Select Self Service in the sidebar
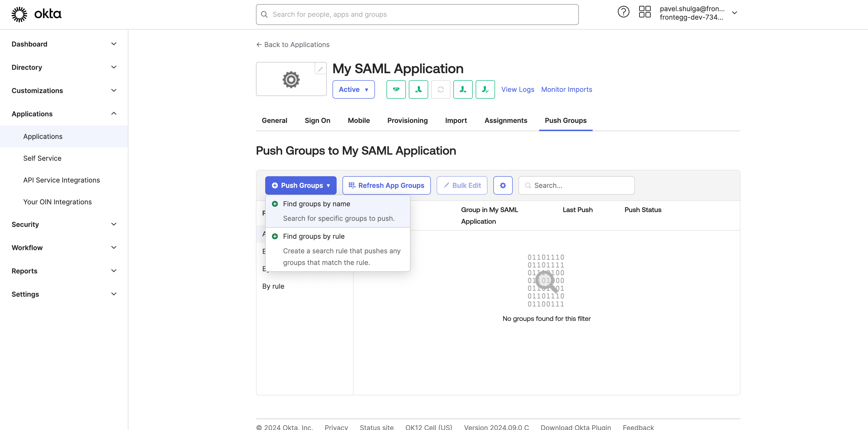Image resolution: width=868 pixels, height=430 pixels. coord(64,158)
